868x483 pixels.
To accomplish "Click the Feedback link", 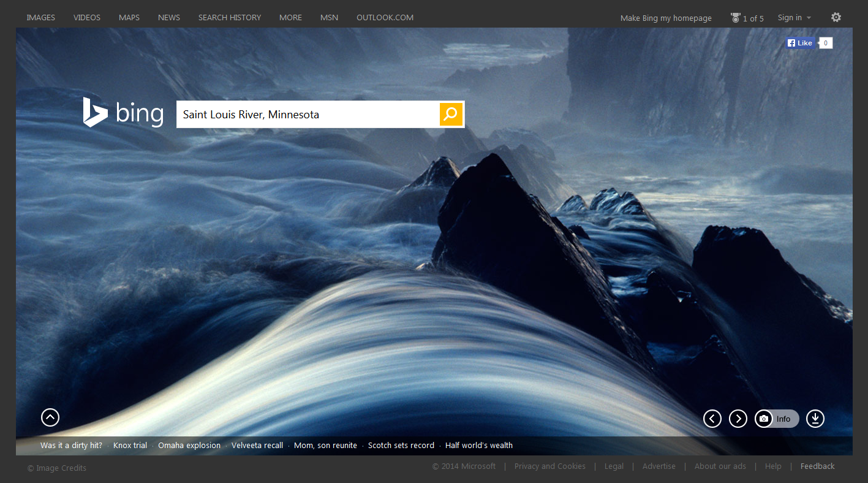I will click(818, 466).
